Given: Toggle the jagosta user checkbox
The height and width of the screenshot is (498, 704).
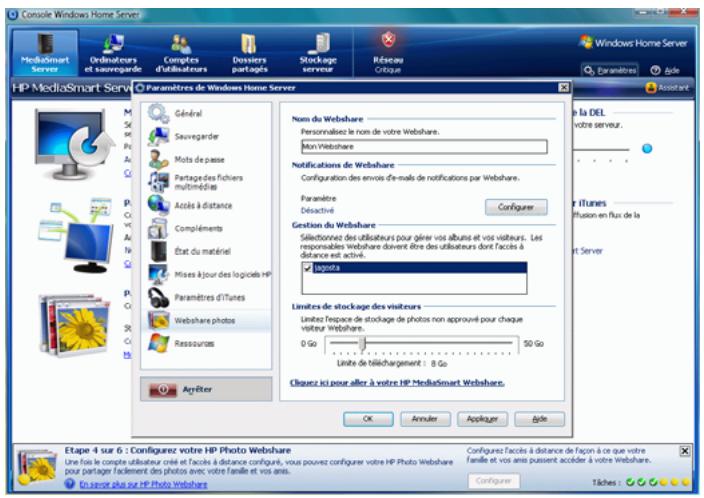Looking at the screenshot, I should point(308,268).
